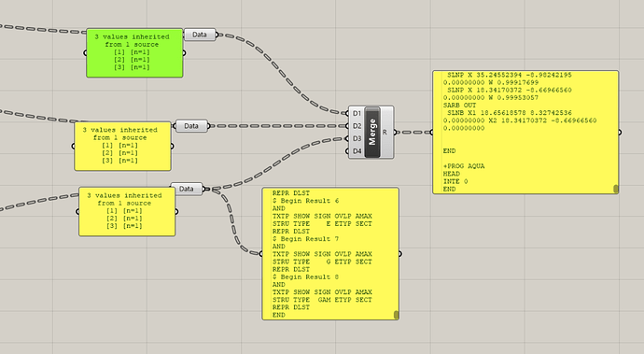Click input grip of green panel
The image size is (644, 354).
click(86, 52)
